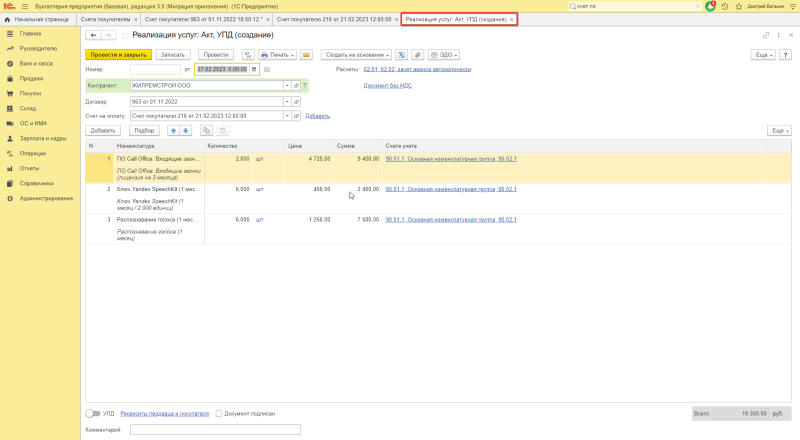Click Провести и закрыть button

point(118,55)
